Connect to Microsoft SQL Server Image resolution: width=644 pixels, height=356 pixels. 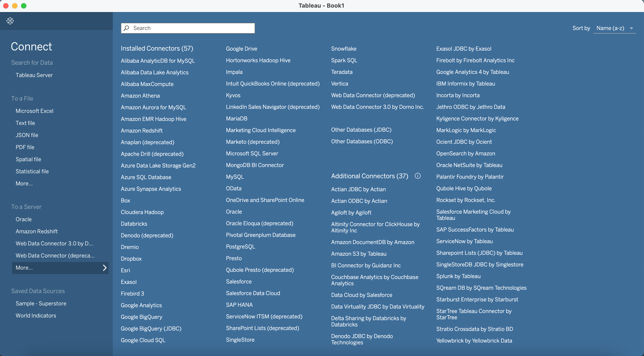(252, 153)
